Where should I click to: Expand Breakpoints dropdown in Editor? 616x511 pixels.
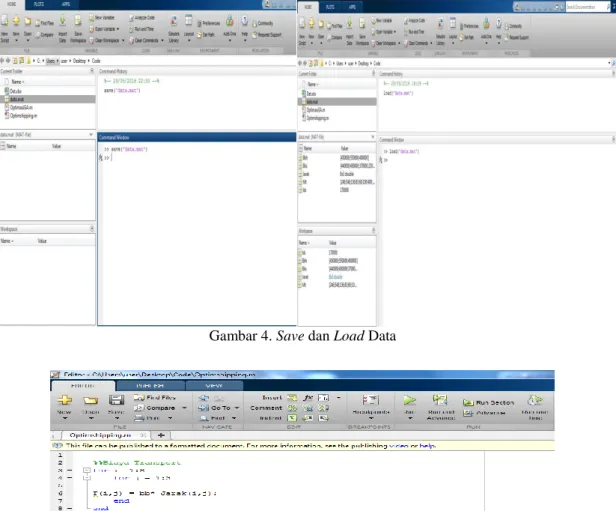(371, 418)
